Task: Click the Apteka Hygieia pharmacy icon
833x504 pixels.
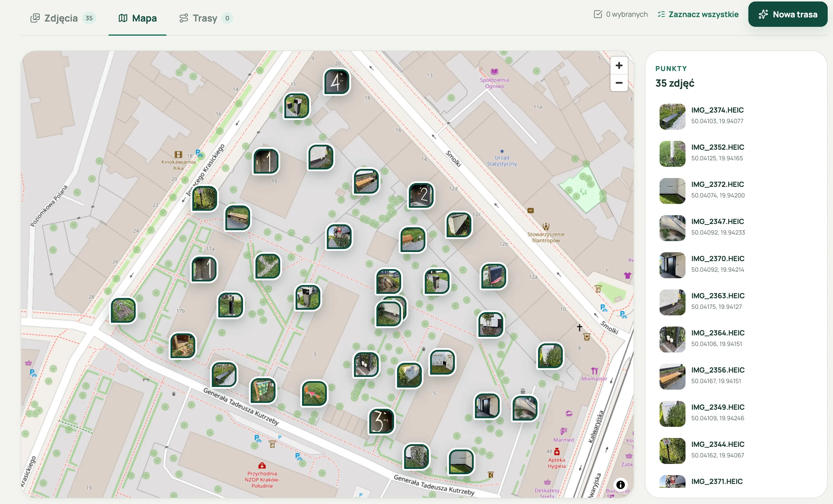Action: tap(557, 452)
